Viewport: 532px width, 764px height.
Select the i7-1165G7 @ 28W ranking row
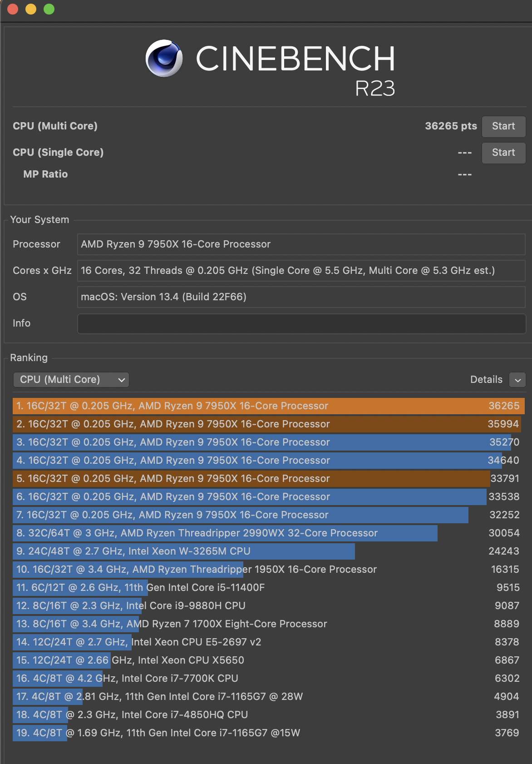click(269, 697)
